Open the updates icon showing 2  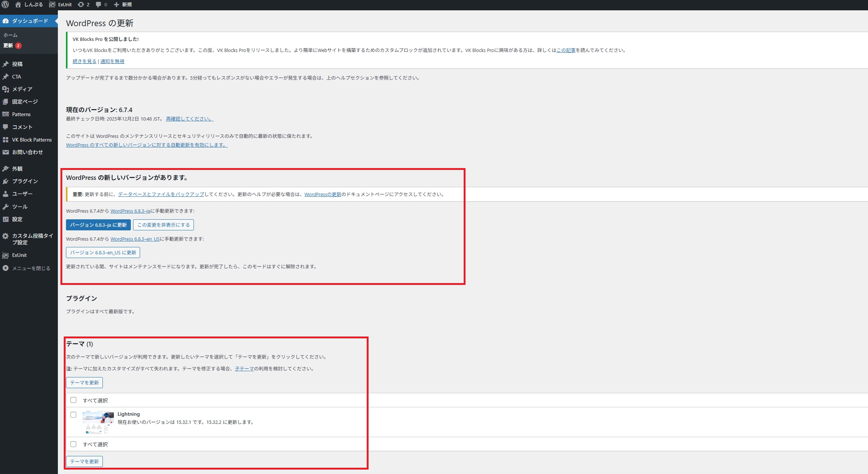(84, 4)
